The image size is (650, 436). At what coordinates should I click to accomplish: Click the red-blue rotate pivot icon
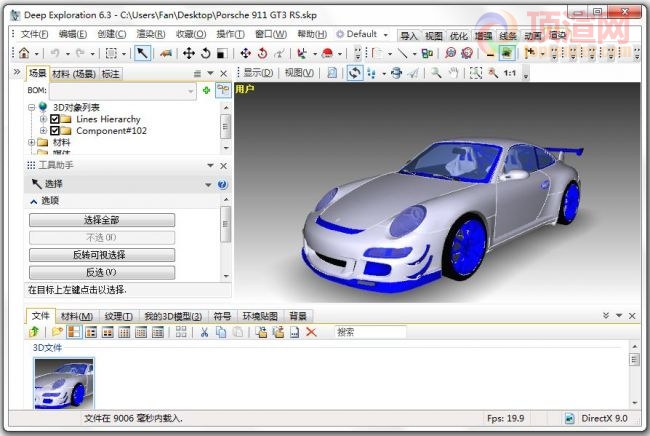(x=262, y=53)
